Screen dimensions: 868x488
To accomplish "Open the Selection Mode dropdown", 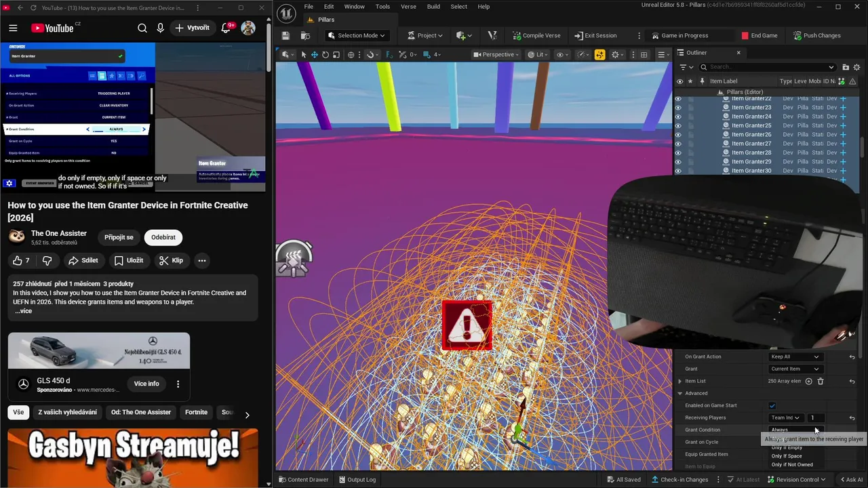I will pyautogui.click(x=357, y=35).
